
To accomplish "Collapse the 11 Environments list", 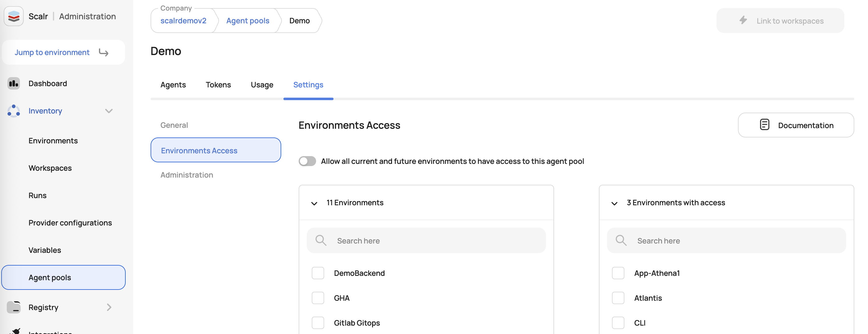I will coord(314,203).
